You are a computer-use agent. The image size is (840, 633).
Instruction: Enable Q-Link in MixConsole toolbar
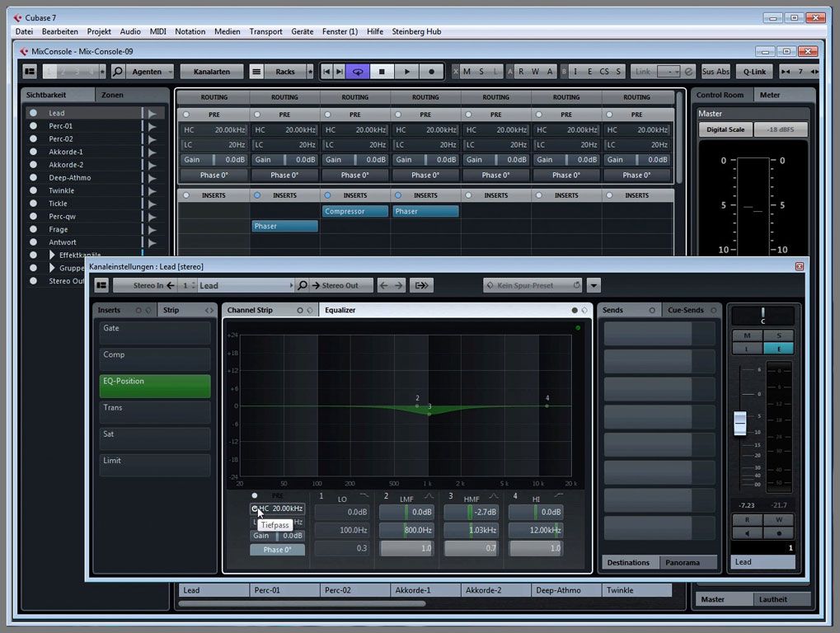(754, 71)
